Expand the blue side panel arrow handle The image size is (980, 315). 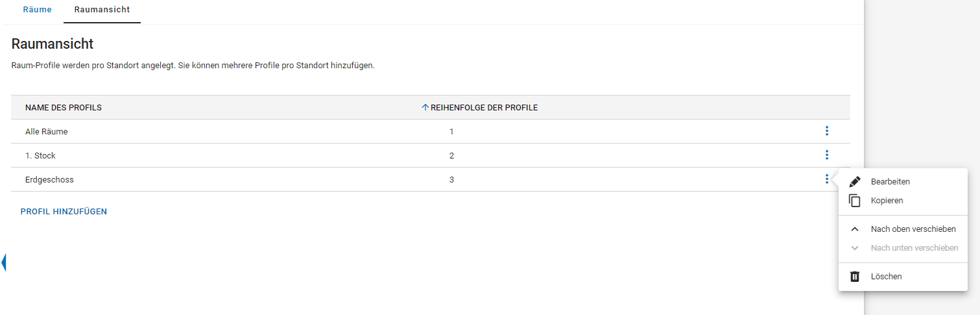point(3,262)
